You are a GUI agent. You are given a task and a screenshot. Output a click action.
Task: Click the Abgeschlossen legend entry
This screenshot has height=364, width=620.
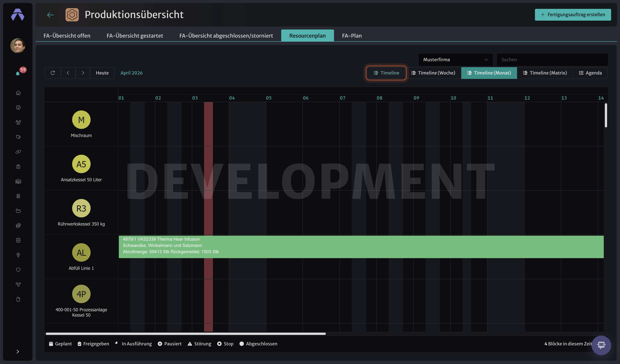258,344
